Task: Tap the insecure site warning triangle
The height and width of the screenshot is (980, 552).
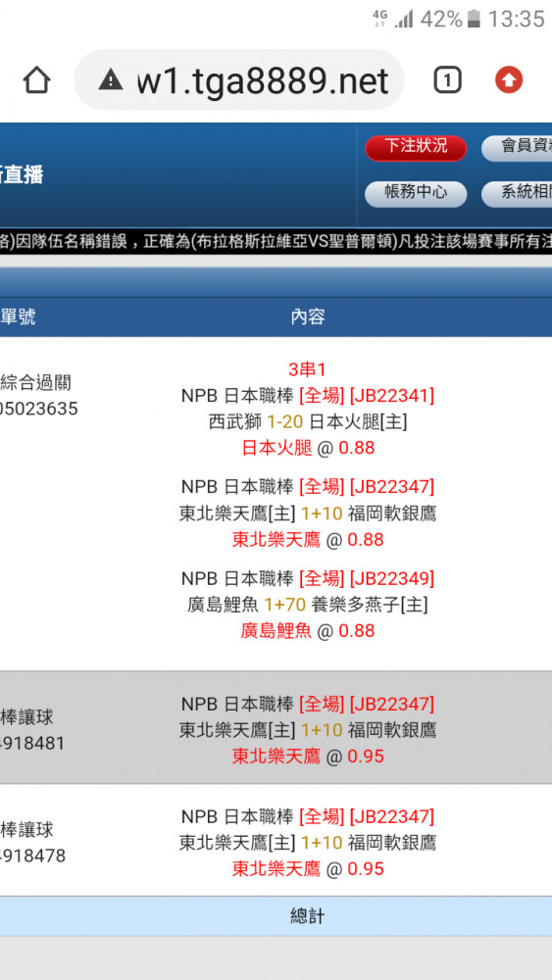Action: click(111, 80)
